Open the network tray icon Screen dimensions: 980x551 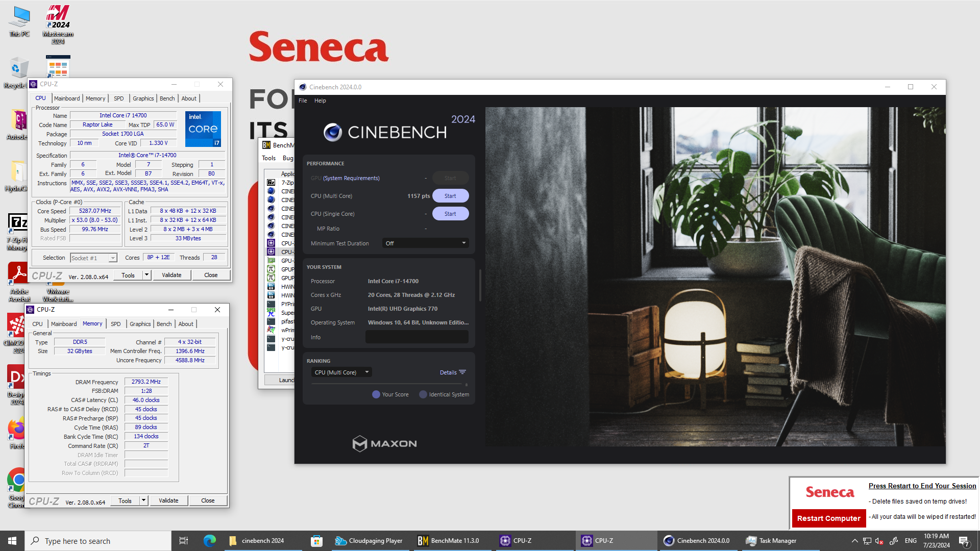click(867, 541)
